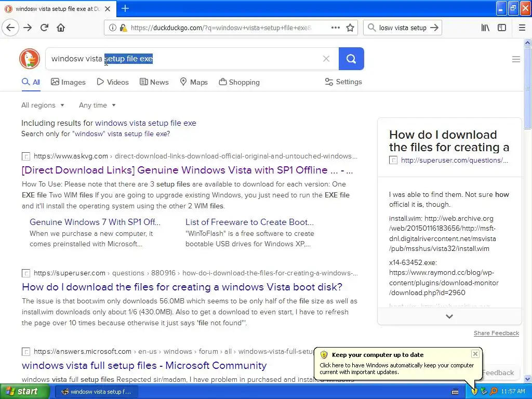
Task: Click 'https://answers.microsoft.com' result URL text
Action: (x=83, y=352)
